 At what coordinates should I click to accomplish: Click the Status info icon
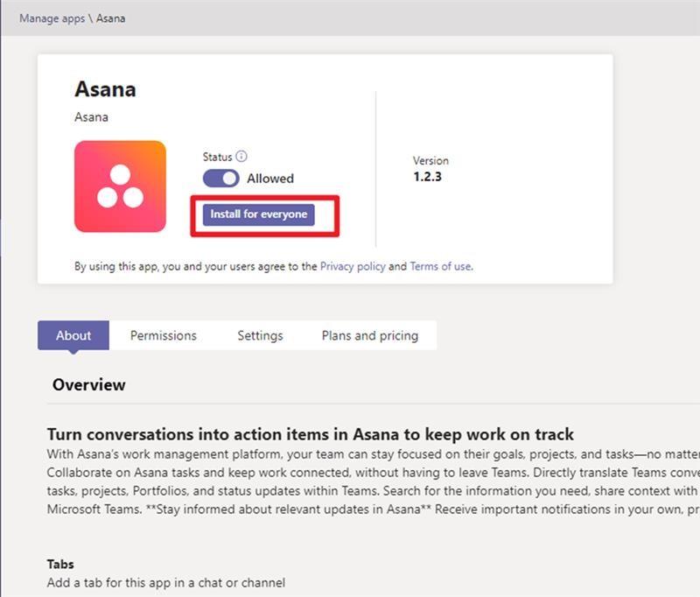click(x=241, y=157)
